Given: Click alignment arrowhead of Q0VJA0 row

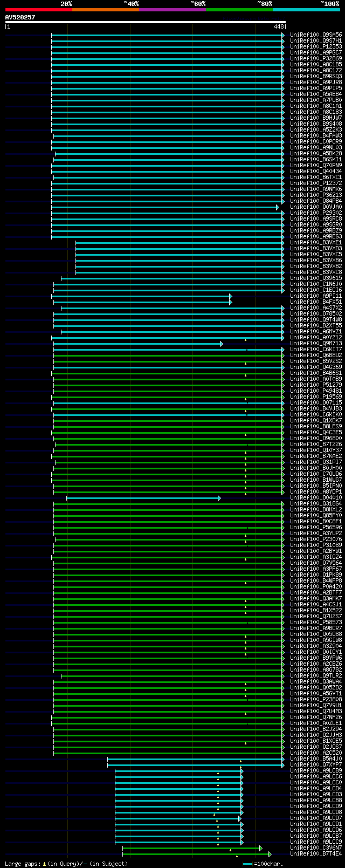Looking at the screenshot, I should 278,207.
